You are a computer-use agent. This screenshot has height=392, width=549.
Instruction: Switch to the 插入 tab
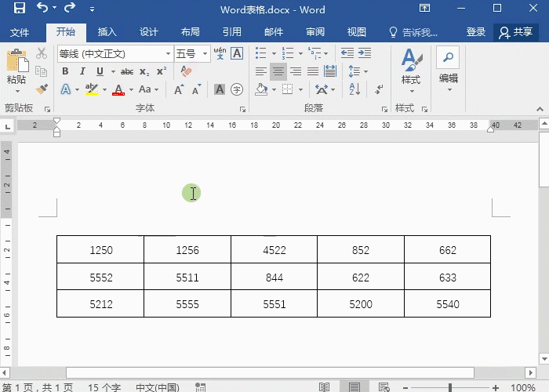point(107,32)
